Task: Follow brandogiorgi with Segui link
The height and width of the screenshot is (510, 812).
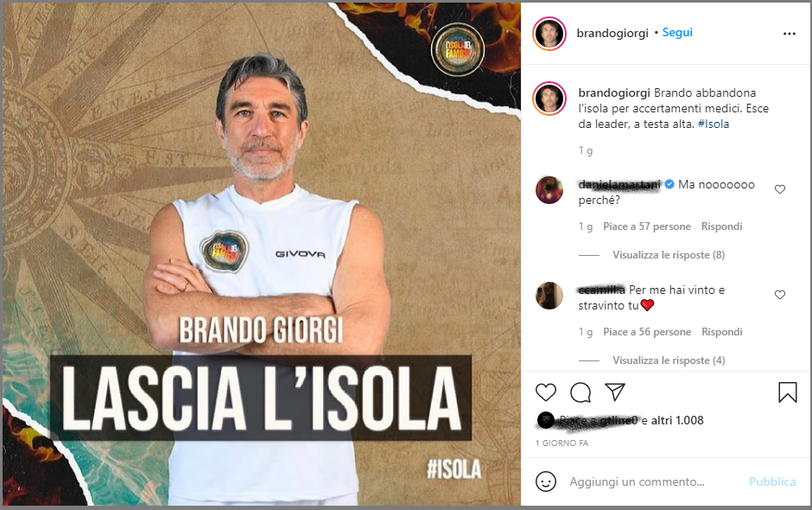Action: 677,33
